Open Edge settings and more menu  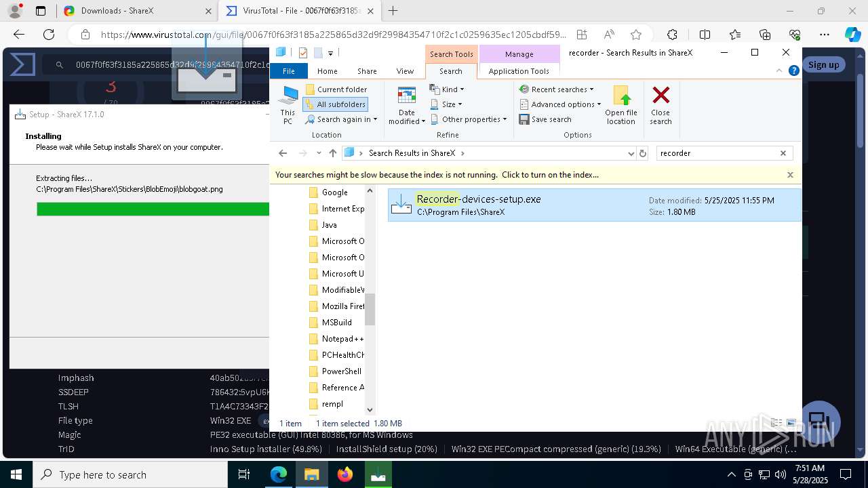click(x=825, y=35)
